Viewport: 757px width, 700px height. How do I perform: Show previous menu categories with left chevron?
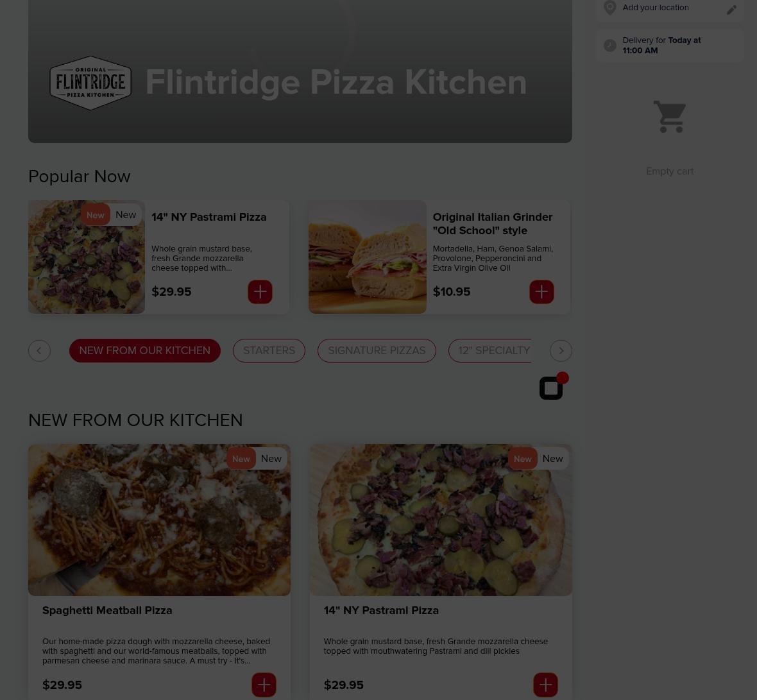(x=39, y=350)
